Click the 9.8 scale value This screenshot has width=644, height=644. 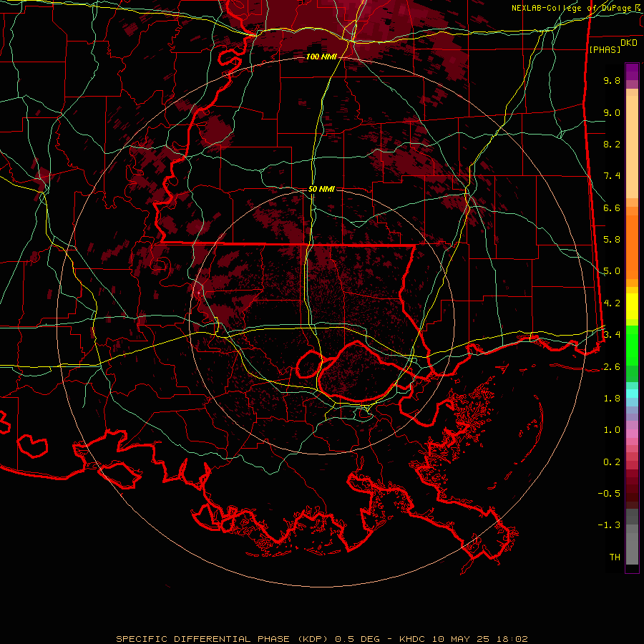coord(612,80)
